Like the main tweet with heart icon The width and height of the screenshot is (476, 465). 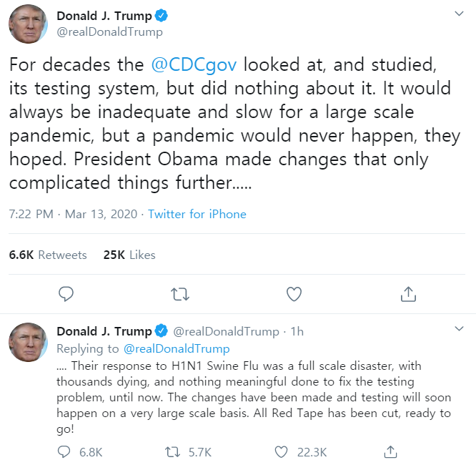click(x=294, y=293)
